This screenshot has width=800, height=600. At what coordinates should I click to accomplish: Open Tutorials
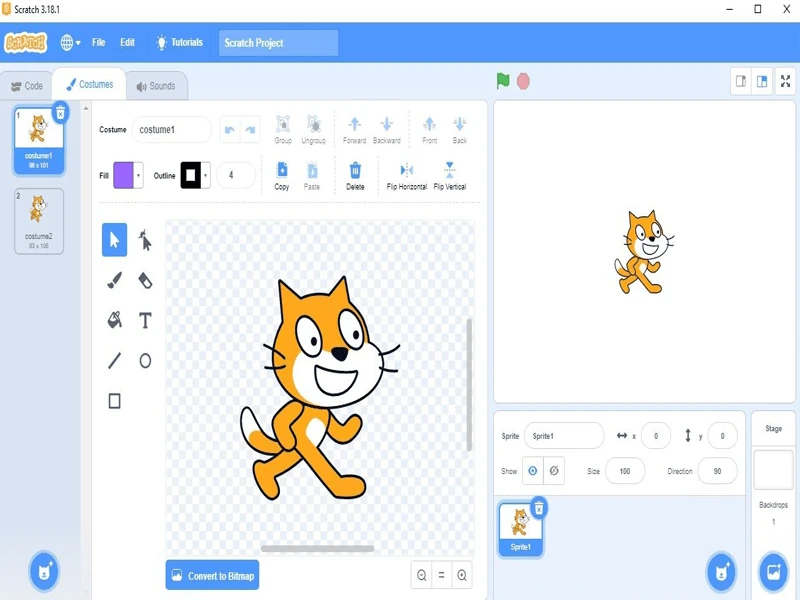(x=179, y=42)
